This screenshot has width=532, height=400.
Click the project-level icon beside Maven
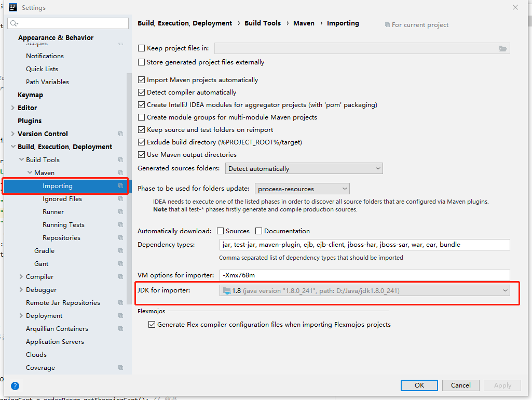[120, 173]
